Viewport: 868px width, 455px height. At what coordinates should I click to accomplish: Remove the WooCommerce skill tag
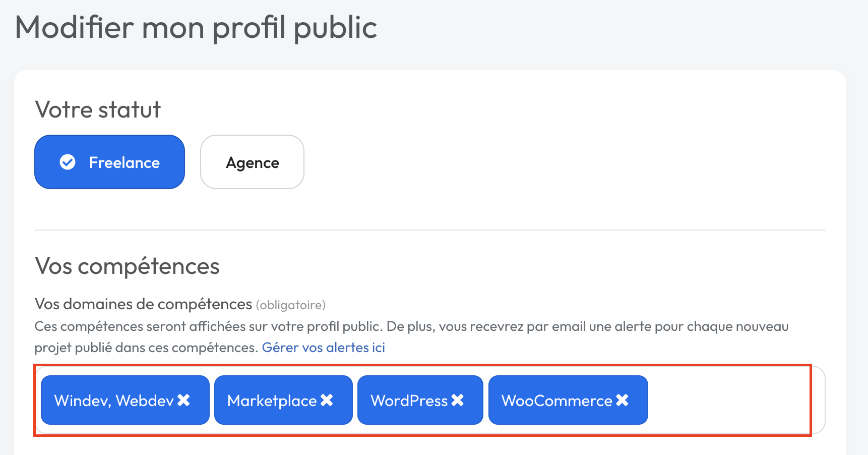click(x=623, y=401)
